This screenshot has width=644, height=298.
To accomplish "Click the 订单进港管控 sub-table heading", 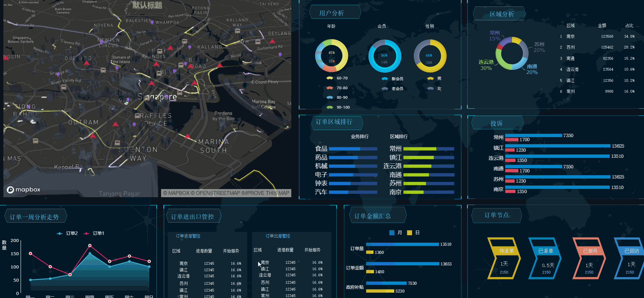I will point(188,236).
